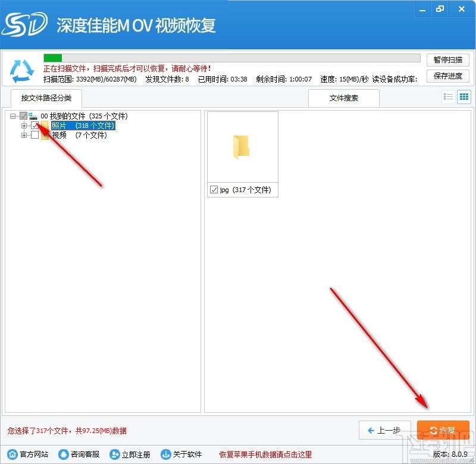Click the 咨询客服 chat icon

[64, 454]
